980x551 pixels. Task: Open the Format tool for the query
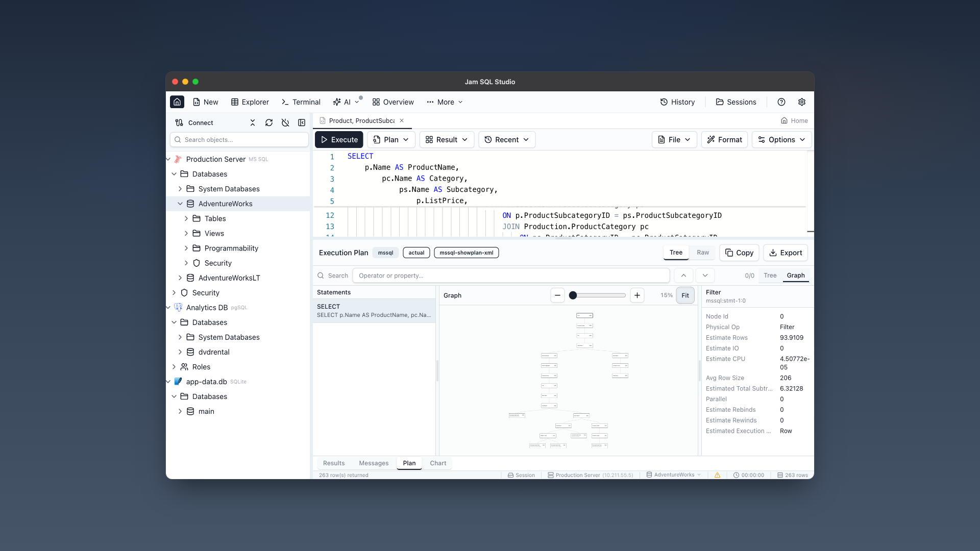point(724,139)
